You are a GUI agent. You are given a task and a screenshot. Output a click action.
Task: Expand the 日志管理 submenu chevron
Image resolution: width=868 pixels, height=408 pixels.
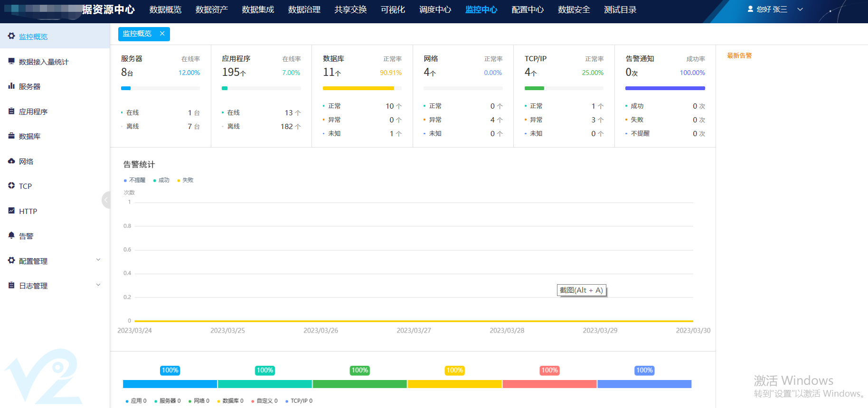[x=98, y=285]
